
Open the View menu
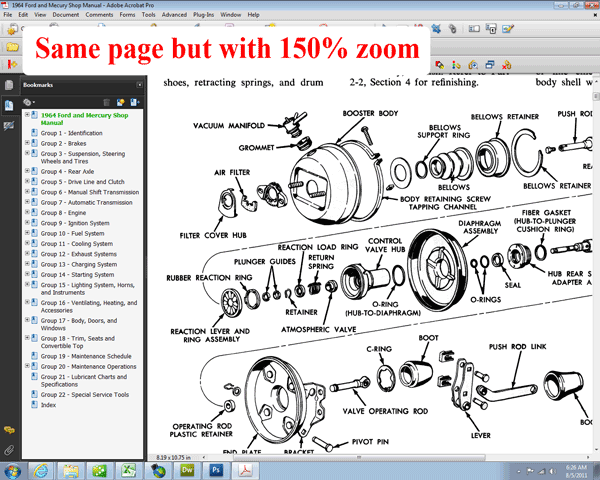pyautogui.click(x=40, y=15)
